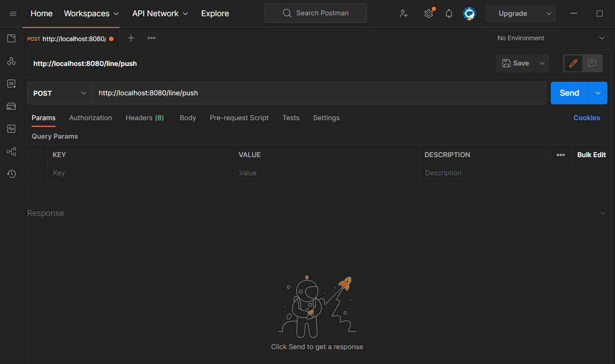This screenshot has height=364, width=615.
Task: Click the request URL field
Action: (x=319, y=93)
